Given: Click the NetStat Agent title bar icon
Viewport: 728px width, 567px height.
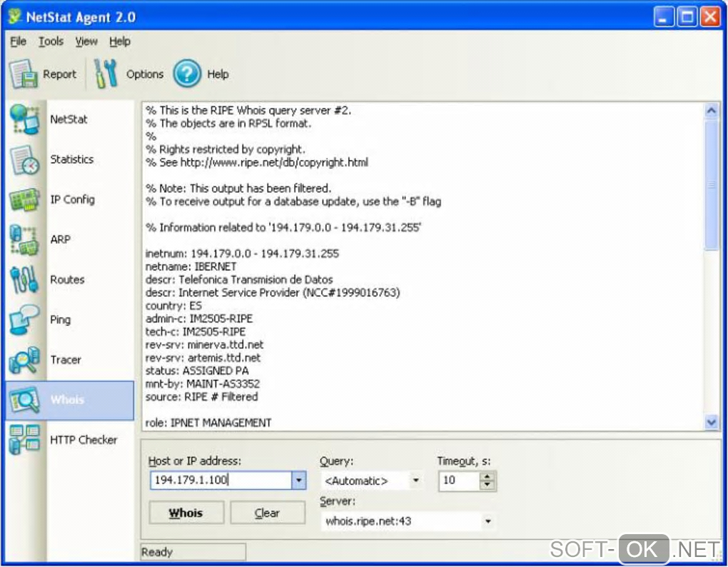Looking at the screenshot, I should point(15,16).
